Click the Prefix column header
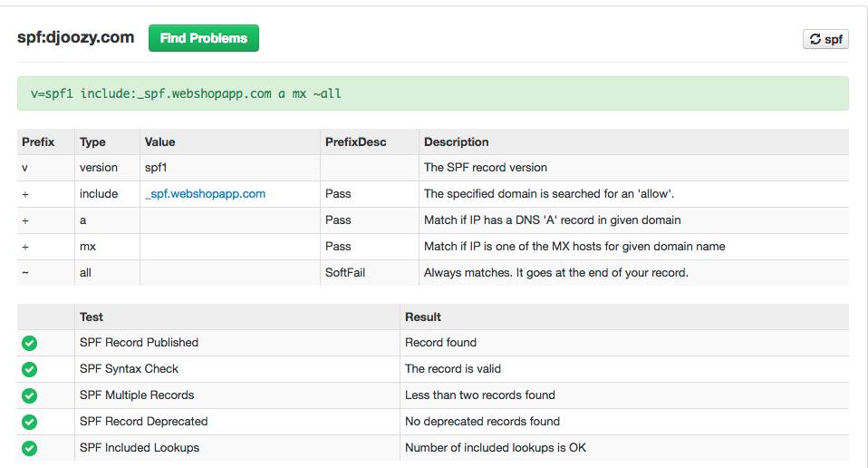 [38, 142]
